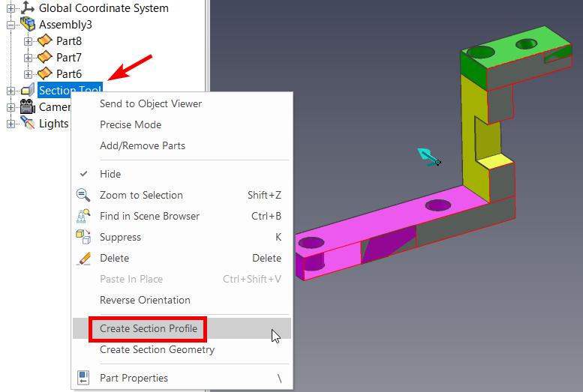Viewport: 583px width, 392px height.
Task: Expand the Lights node
Action: tap(11, 124)
